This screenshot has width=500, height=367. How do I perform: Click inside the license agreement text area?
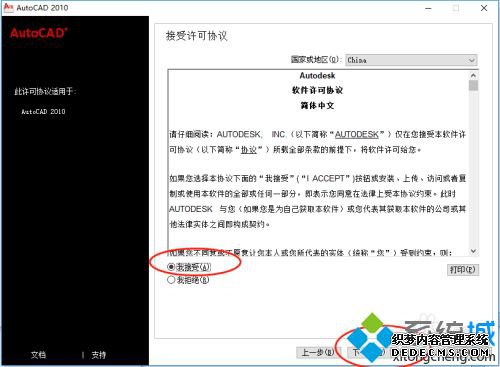pos(318,163)
